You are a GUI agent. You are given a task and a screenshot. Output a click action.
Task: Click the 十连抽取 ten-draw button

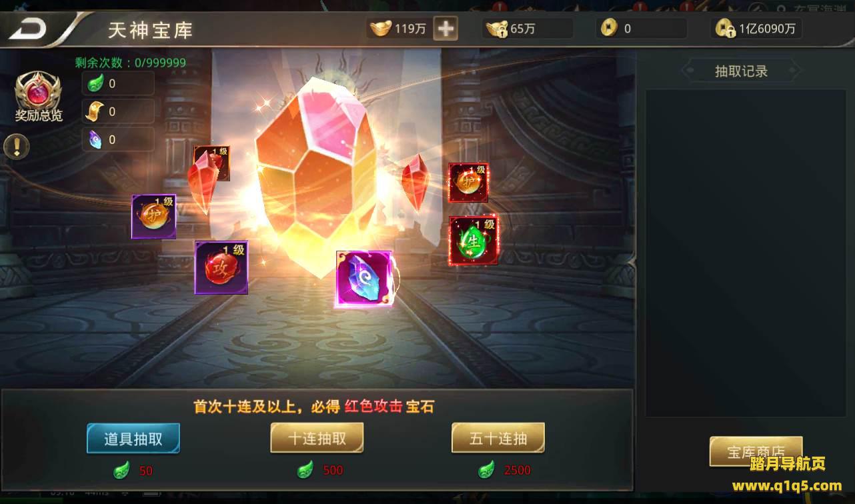tap(317, 438)
